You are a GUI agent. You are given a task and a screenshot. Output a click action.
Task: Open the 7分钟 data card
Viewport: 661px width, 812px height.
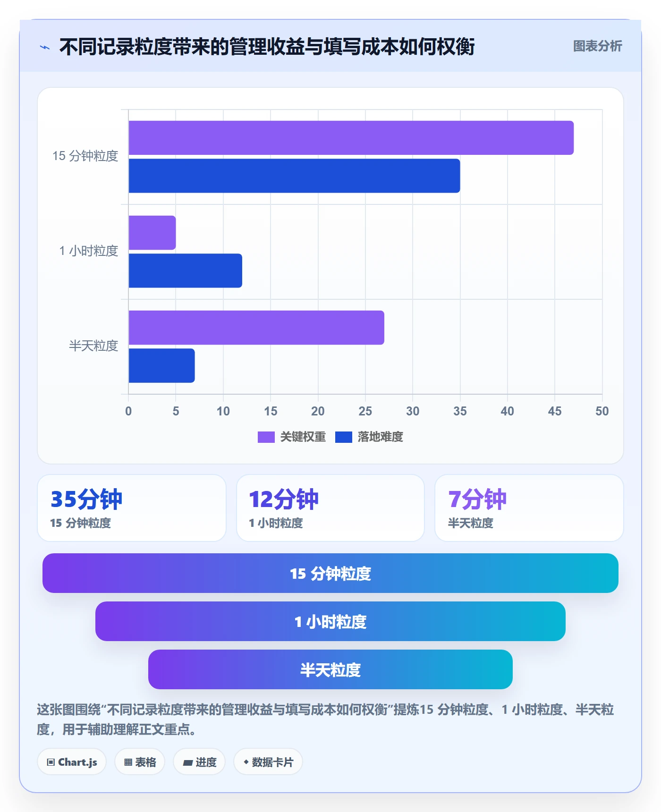tap(529, 508)
